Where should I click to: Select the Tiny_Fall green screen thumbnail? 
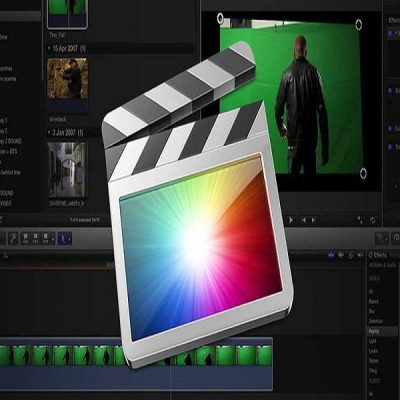tap(67, 13)
